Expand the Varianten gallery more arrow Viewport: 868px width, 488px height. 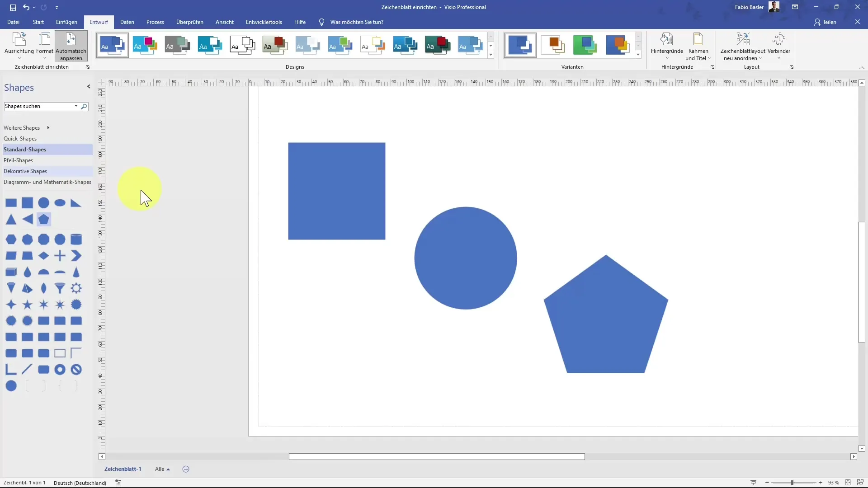[638, 55]
